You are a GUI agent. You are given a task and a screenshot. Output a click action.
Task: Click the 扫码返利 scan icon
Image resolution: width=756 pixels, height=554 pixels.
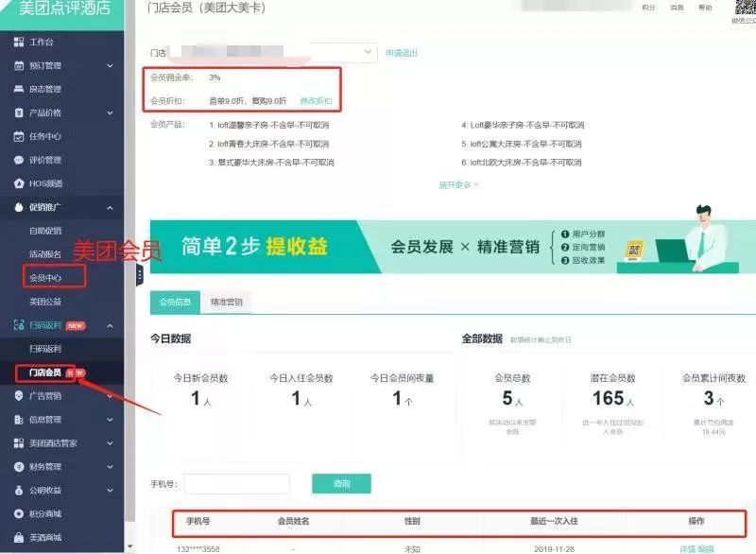[19, 325]
